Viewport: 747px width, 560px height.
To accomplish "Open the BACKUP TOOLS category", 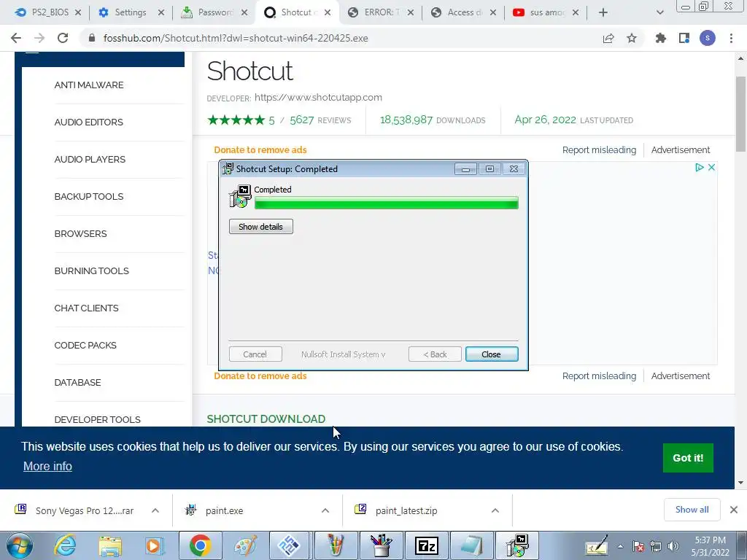I will 88,197.
